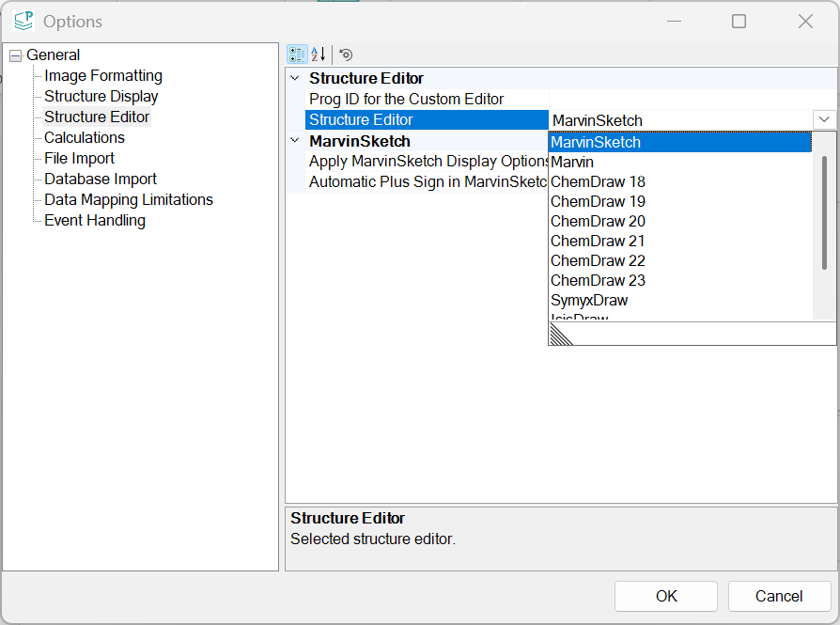Select Database Import in the tree
This screenshot has height=625, width=840.
(101, 180)
